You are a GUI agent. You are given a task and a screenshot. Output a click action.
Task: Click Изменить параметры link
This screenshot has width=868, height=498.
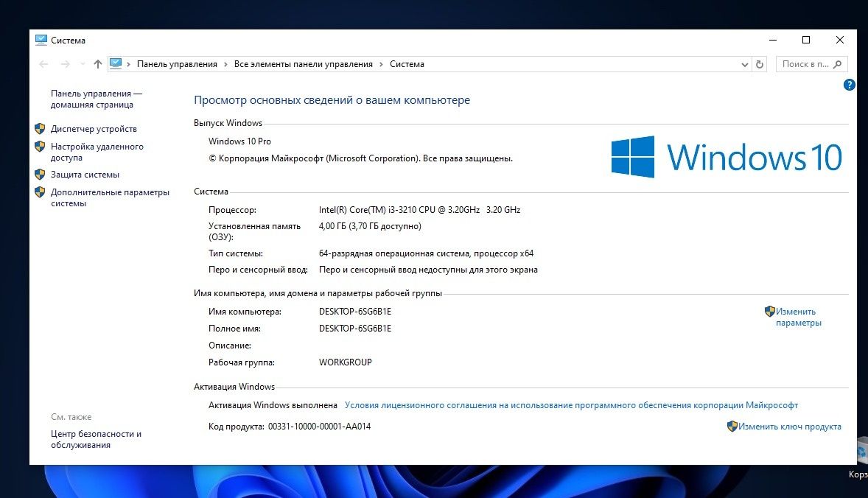tap(798, 317)
